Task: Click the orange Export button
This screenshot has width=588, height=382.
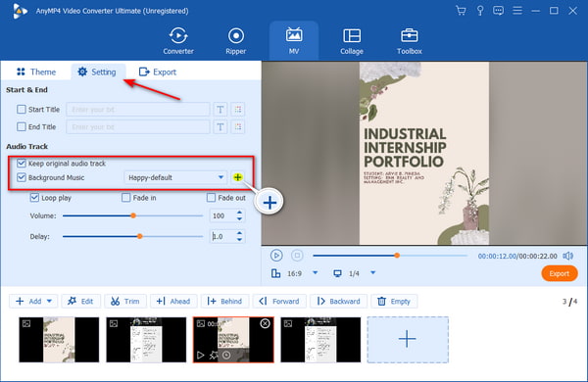Action: pyautogui.click(x=560, y=273)
